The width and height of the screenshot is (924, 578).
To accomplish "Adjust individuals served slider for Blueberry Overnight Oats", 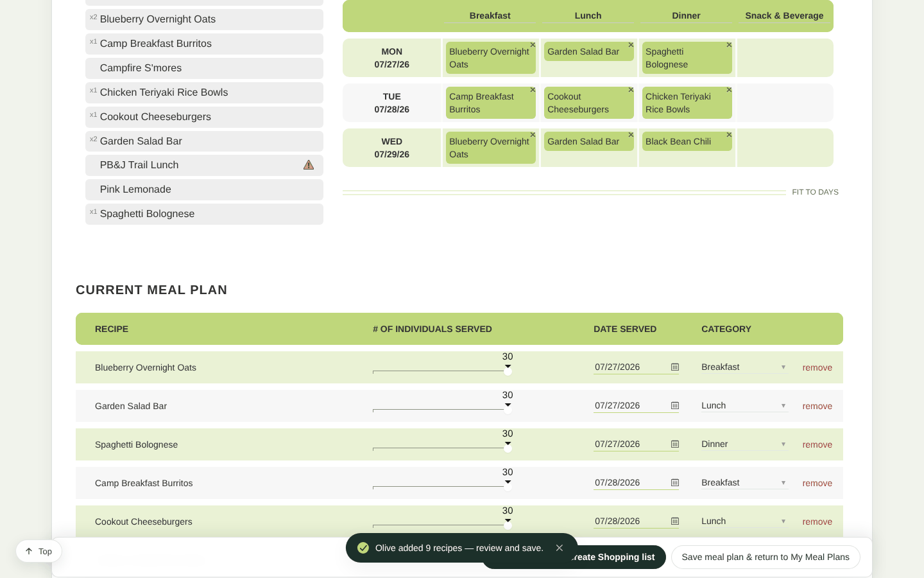I will [x=508, y=371].
